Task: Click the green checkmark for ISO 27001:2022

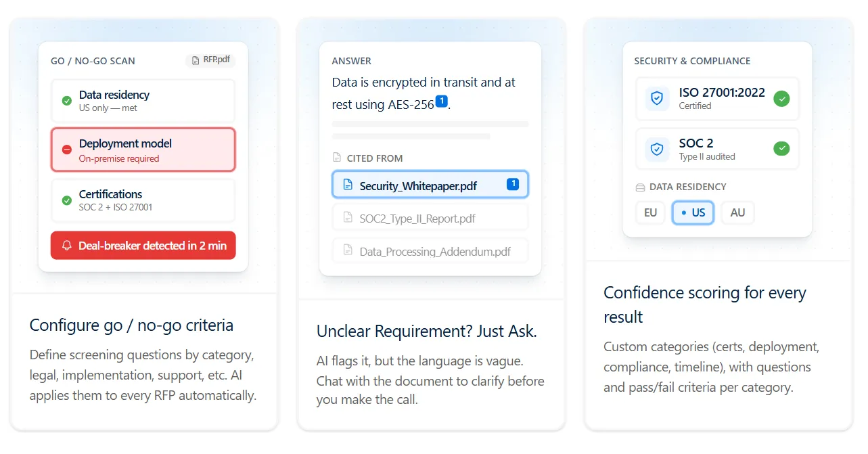Action: pos(781,99)
